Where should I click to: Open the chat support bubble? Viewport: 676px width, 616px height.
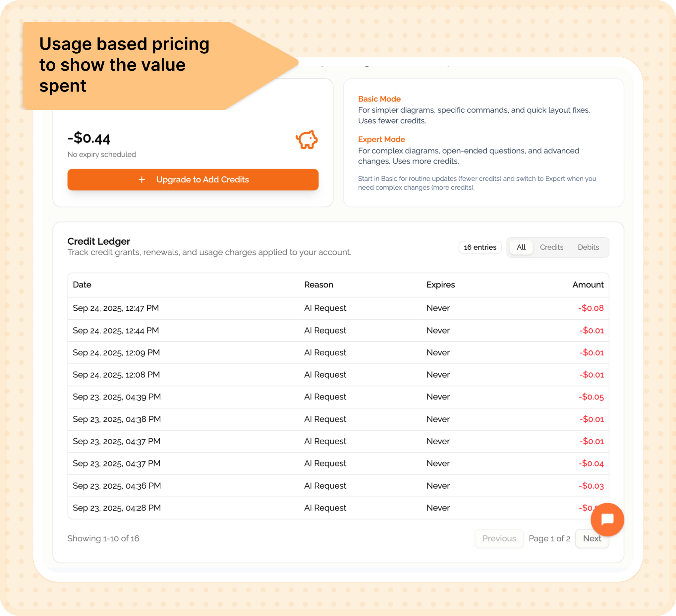608,520
